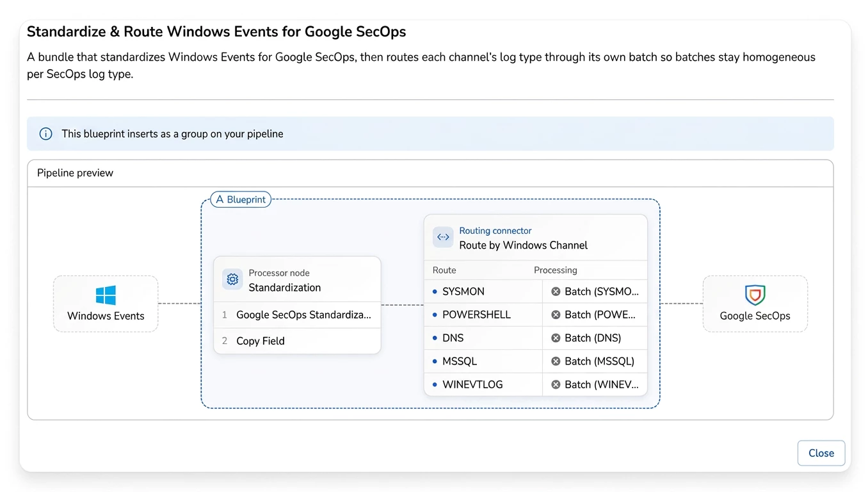Click the Windows logo icon
The image size is (868, 492).
(106, 295)
